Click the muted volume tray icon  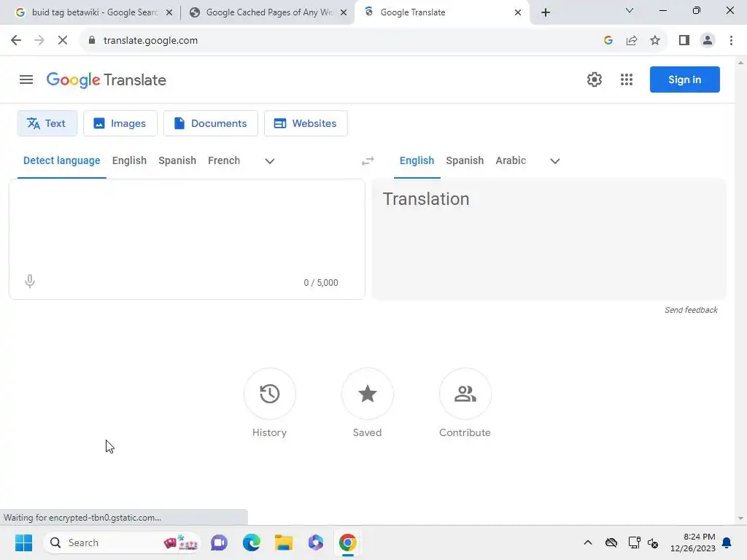[x=653, y=542]
